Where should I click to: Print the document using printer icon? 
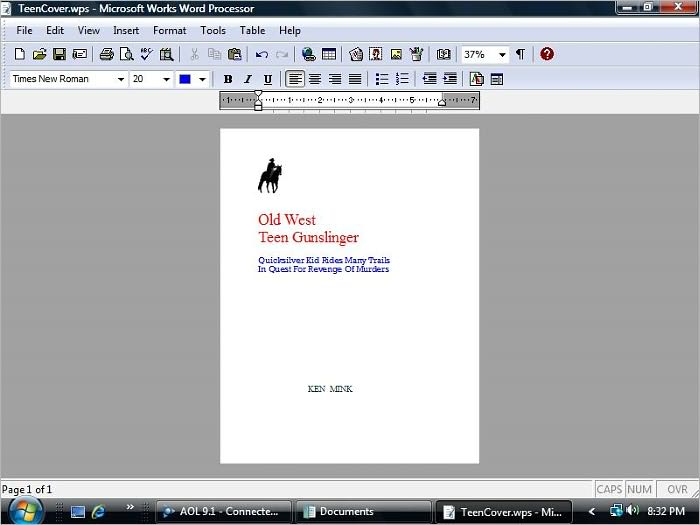(x=106, y=54)
